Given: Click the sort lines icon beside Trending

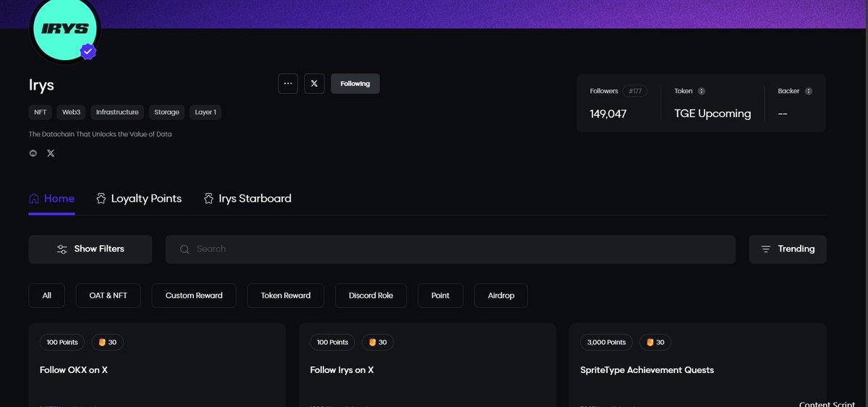Looking at the screenshot, I should 766,249.
